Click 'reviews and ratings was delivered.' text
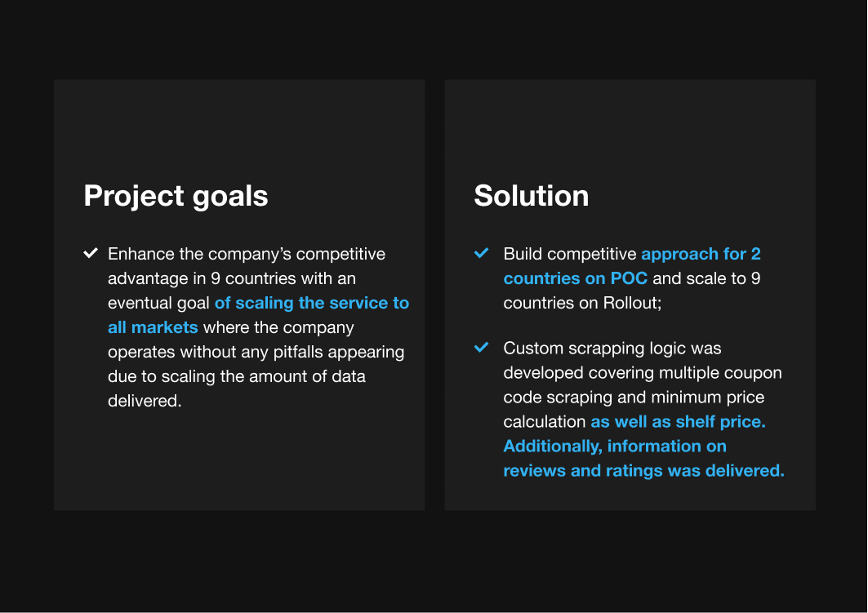Viewport: 868px width, 613px height. pos(643,471)
